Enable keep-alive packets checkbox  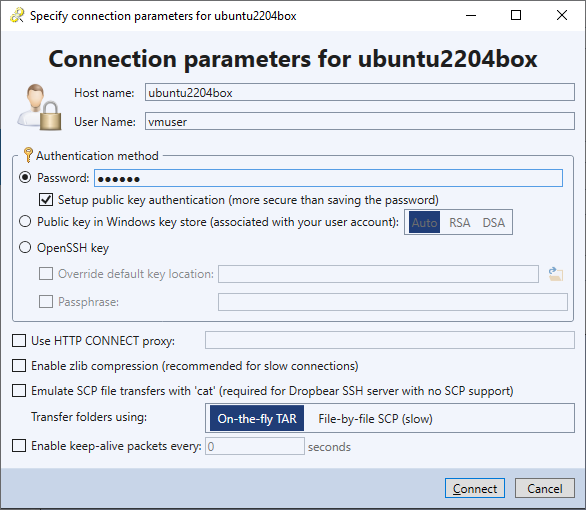coord(19,446)
